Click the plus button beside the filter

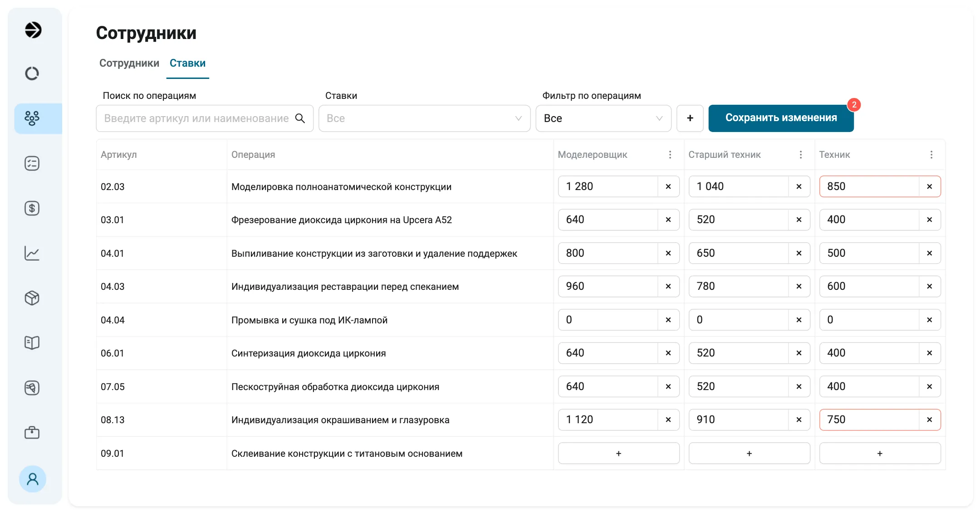(690, 118)
